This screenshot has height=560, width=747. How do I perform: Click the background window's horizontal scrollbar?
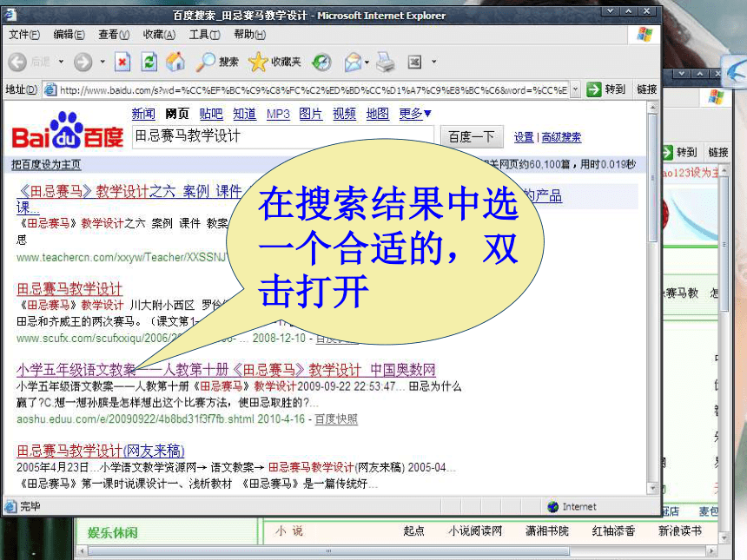[x=328, y=551]
